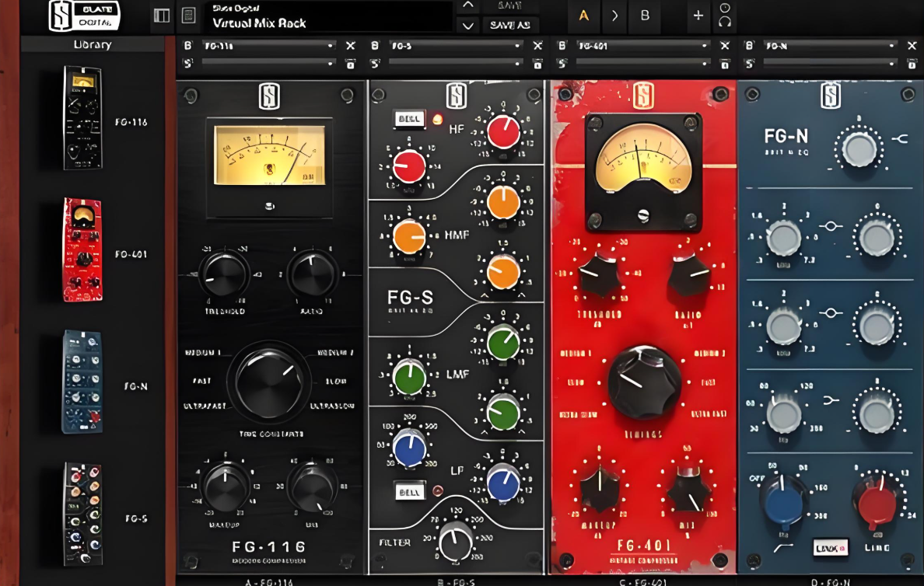Open the preset dropdown under the FG-401 selector
The image size is (924, 586).
643,63
